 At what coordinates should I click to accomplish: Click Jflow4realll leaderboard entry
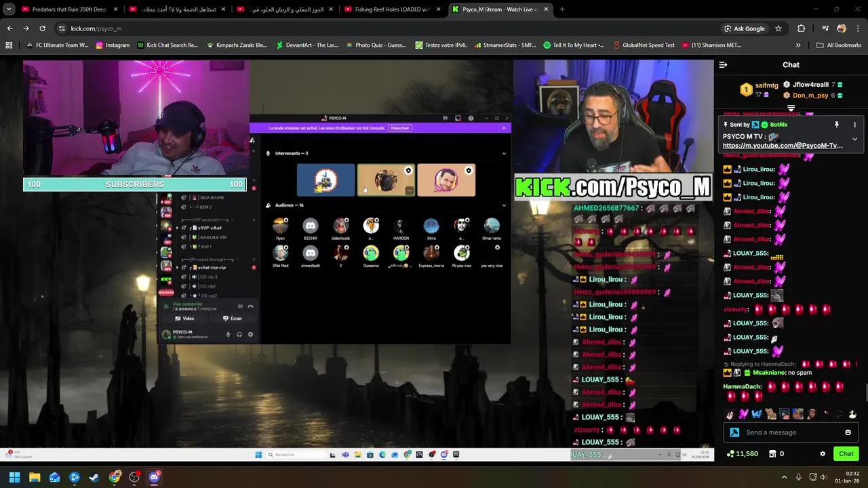coord(811,85)
